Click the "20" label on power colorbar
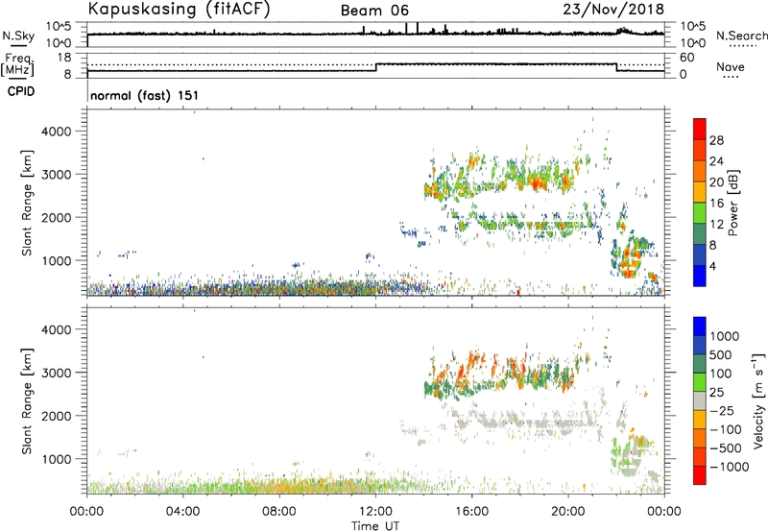The width and height of the screenshot is (768, 532). tap(716, 182)
